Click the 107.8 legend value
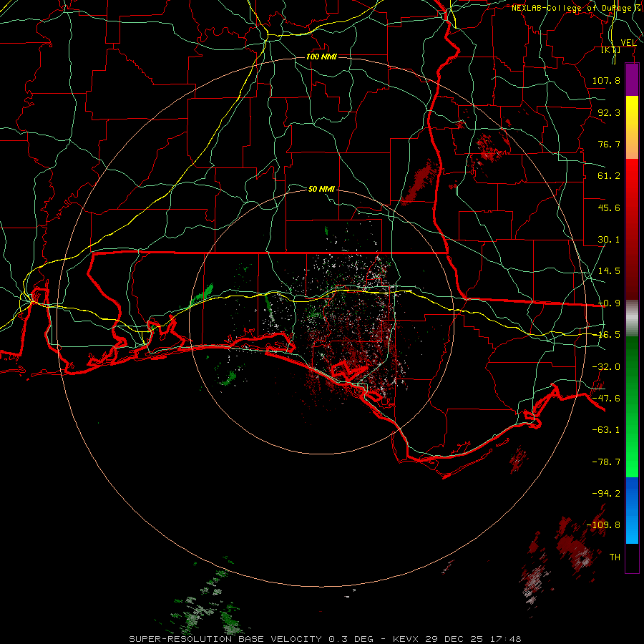 [606, 80]
